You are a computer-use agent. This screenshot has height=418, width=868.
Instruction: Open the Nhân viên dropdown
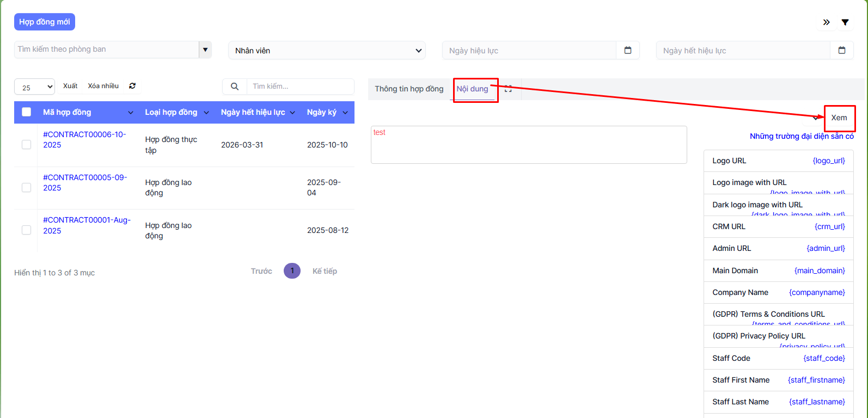tap(327, 51)
